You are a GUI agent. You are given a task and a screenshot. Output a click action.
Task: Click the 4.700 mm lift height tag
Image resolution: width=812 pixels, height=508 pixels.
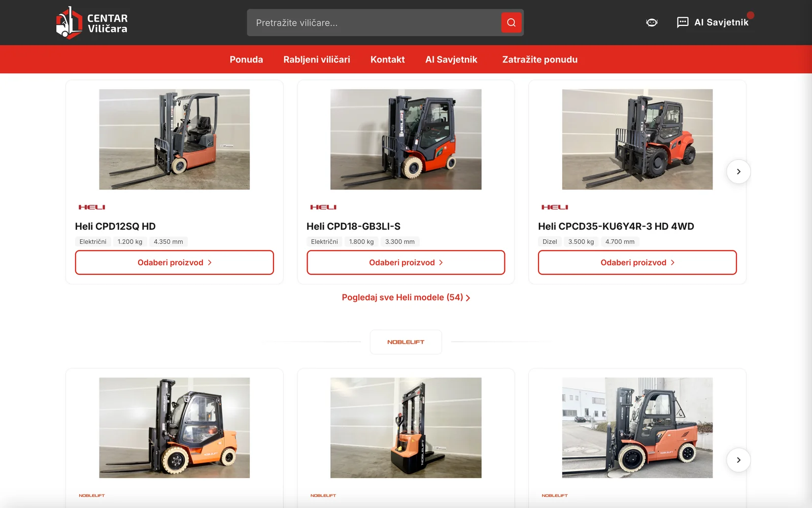pos(620,242)
